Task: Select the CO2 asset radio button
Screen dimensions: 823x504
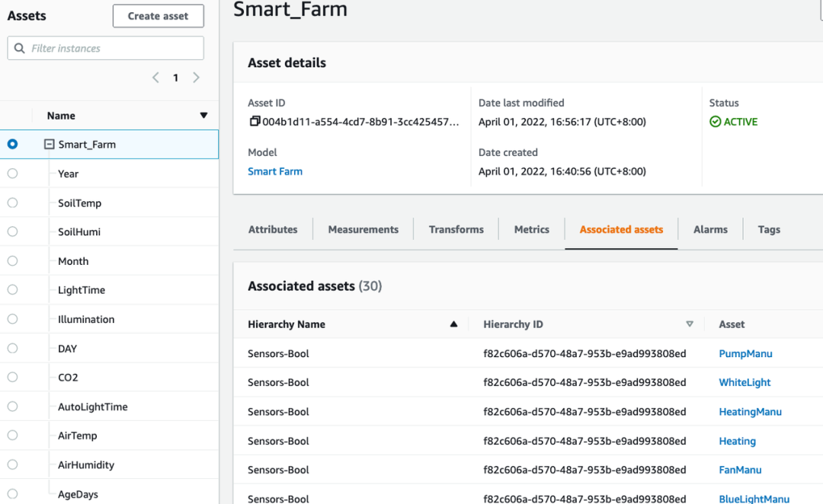Action: pyautogui.click(x=12, y=377)
